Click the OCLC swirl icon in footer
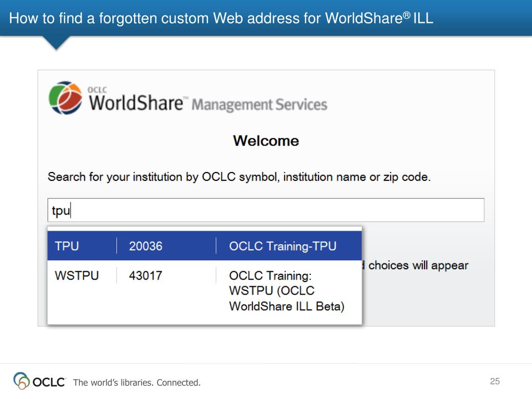 click(x=21, y=381)
